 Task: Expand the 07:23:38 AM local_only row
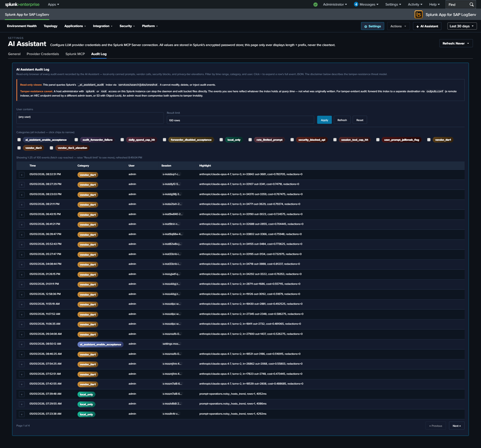[22, 414]
